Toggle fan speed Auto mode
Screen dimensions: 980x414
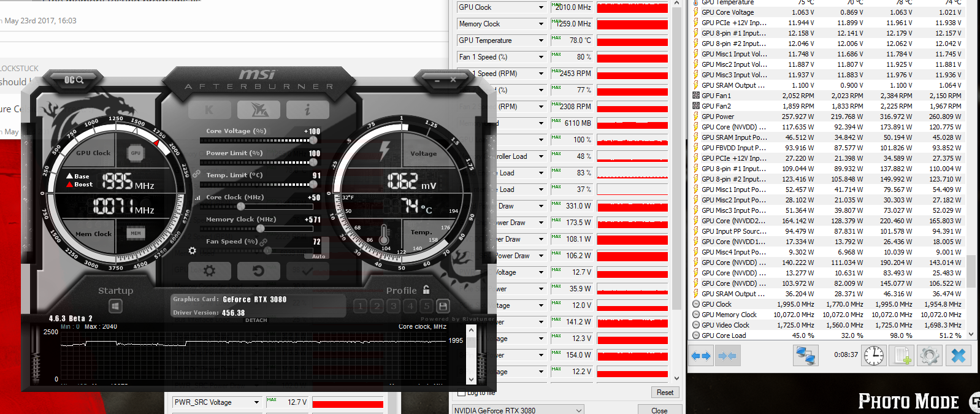(x=318, y=256)
